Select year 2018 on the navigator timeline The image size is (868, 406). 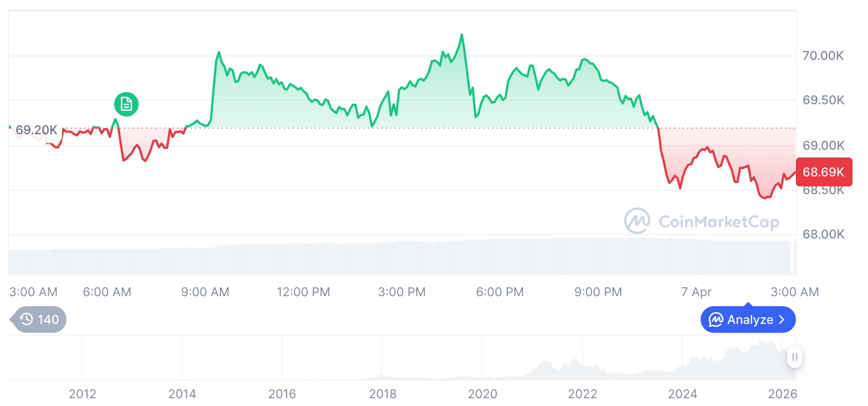coord(382,394)
